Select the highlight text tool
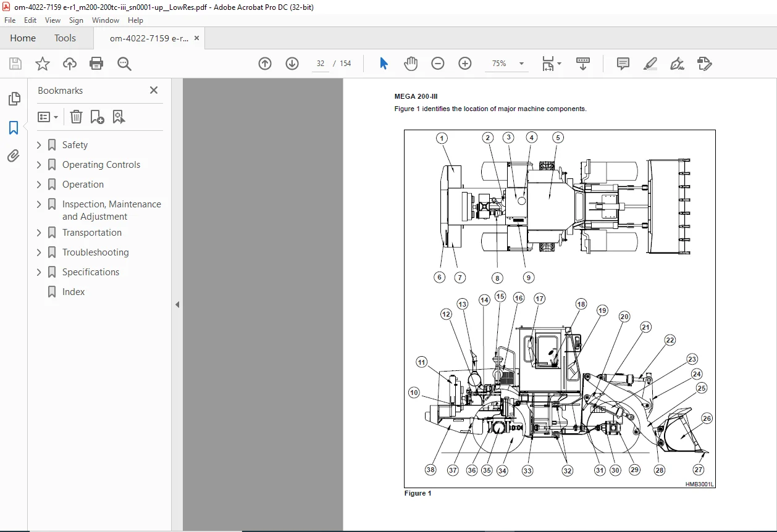The image size is (777, 532). click(650, 64)
